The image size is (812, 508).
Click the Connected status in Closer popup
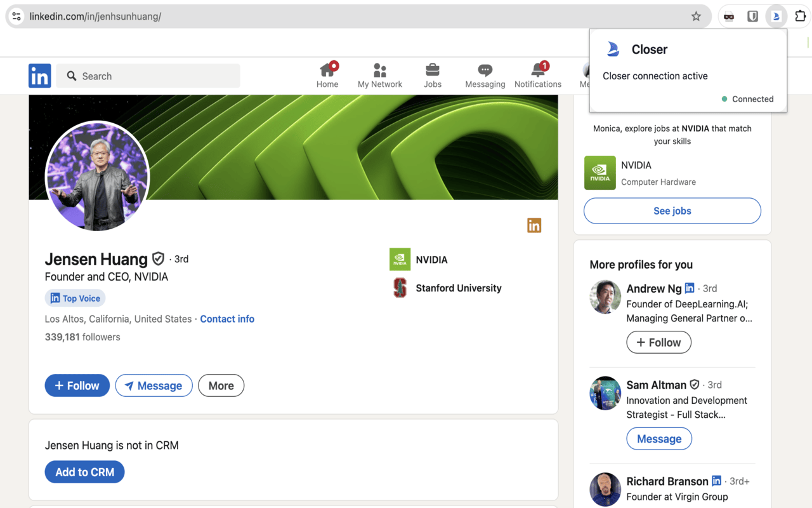click(748, 99)
